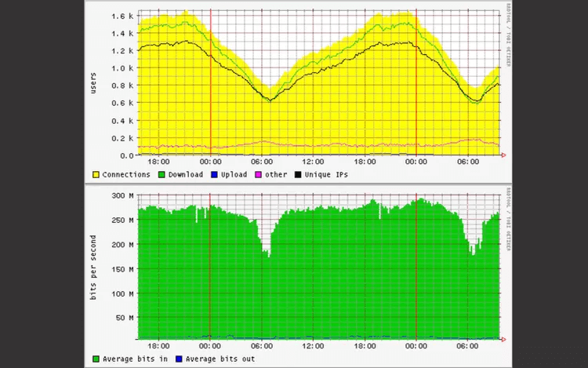Image resolution: width=588 pixels, height=368 pixels.
Task: Click the 1.6 k tick on users axis
Action: pyautogui.click(x=122, y=16)
